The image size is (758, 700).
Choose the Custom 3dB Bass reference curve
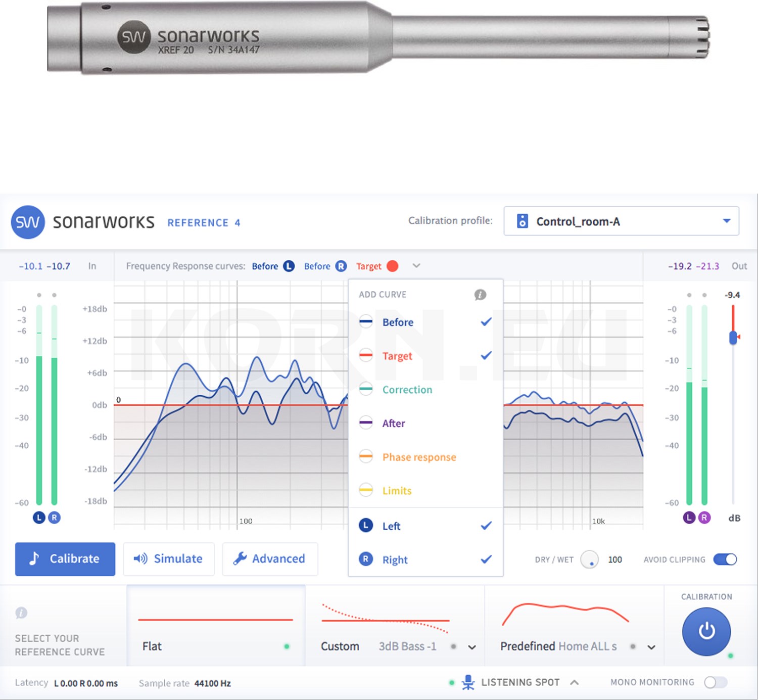click(395, 626)
